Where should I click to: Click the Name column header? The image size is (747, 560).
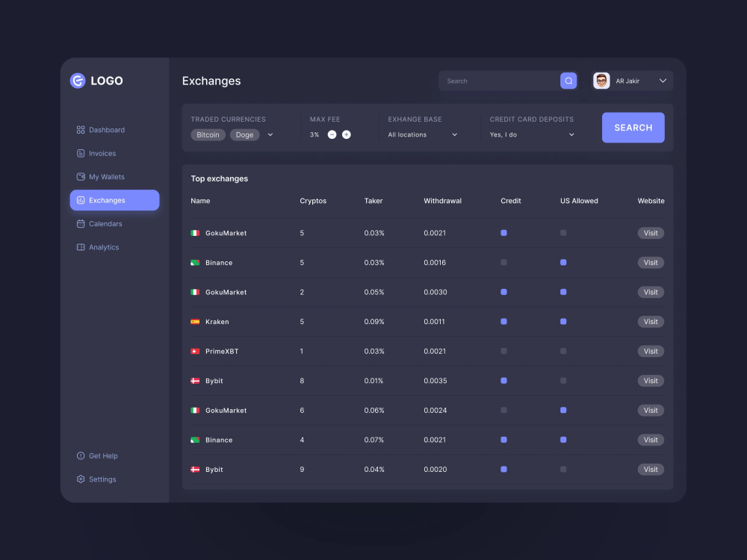click(200, 201)
